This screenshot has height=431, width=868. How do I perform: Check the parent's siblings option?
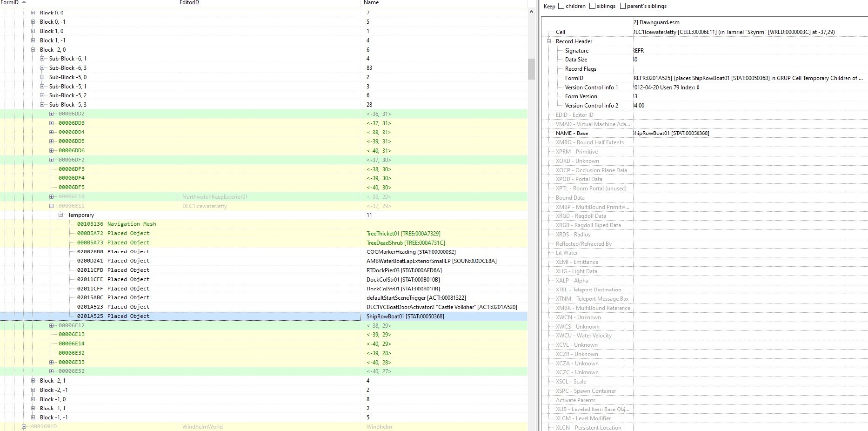tap(623, 6)
